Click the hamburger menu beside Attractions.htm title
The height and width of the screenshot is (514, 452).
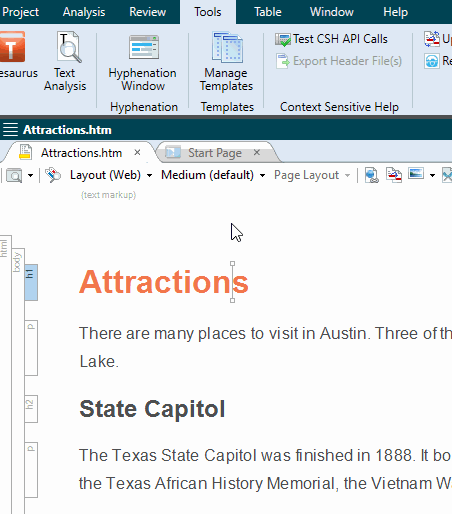[10, 130]
